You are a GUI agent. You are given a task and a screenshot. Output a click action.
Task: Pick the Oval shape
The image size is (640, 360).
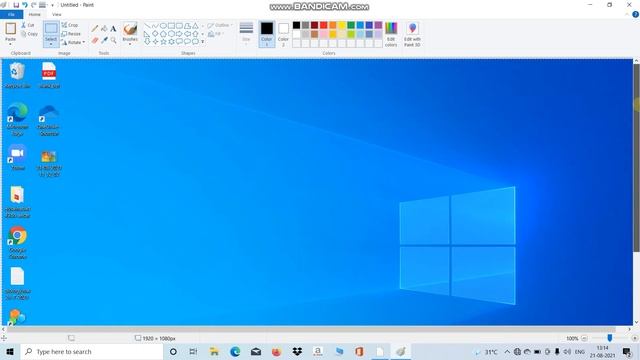tap(163, 26)
